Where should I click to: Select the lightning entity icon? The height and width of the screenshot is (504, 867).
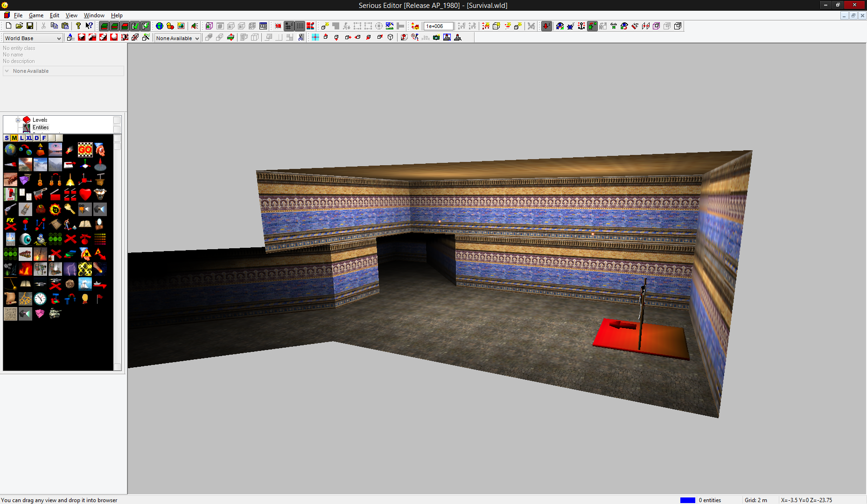click(x=70, y=269)
